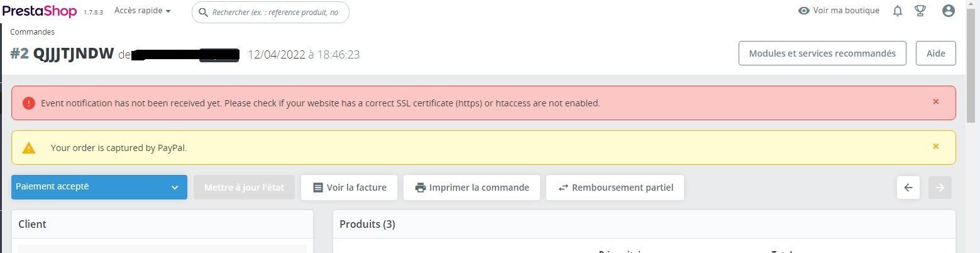
Task: Expand the Accès rapide dropdown
Action: point(143,11)
